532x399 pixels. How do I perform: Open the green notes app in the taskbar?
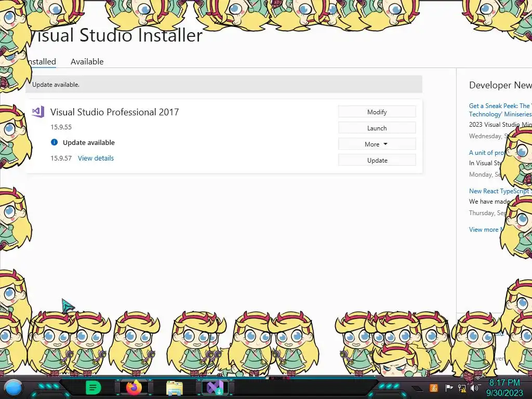pos(93,388)
